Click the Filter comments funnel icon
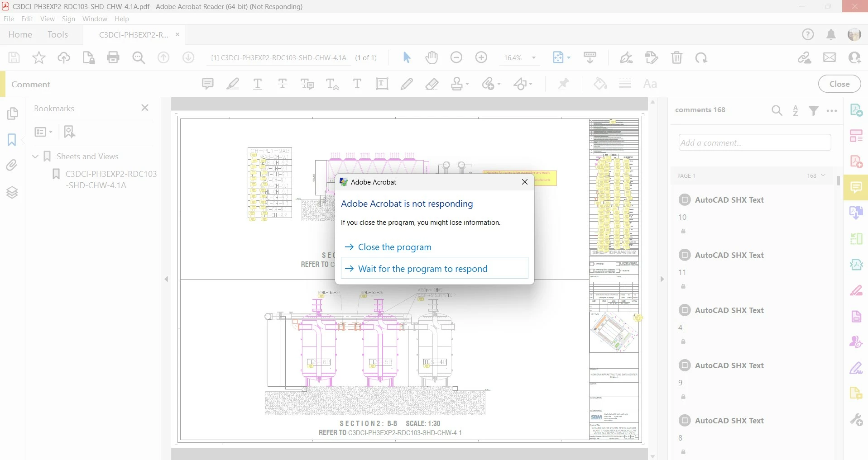868x460 pixels. [x=814, y=110]
